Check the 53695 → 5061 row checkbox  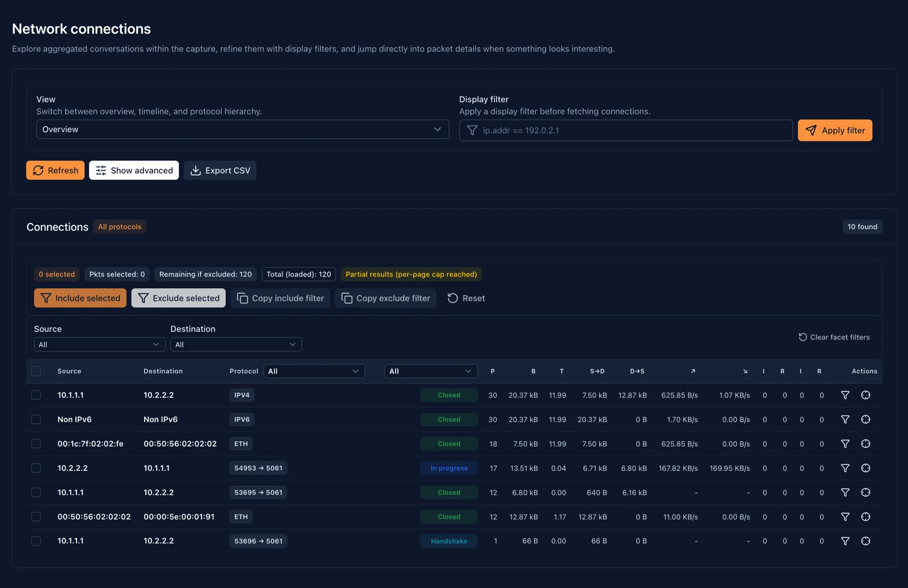[36, 493]
